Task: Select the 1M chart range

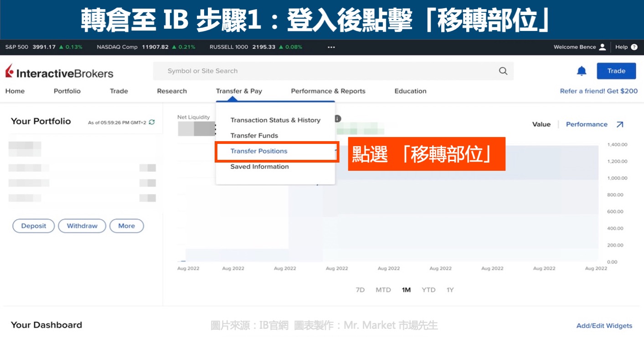Action: tap(406, 290)
